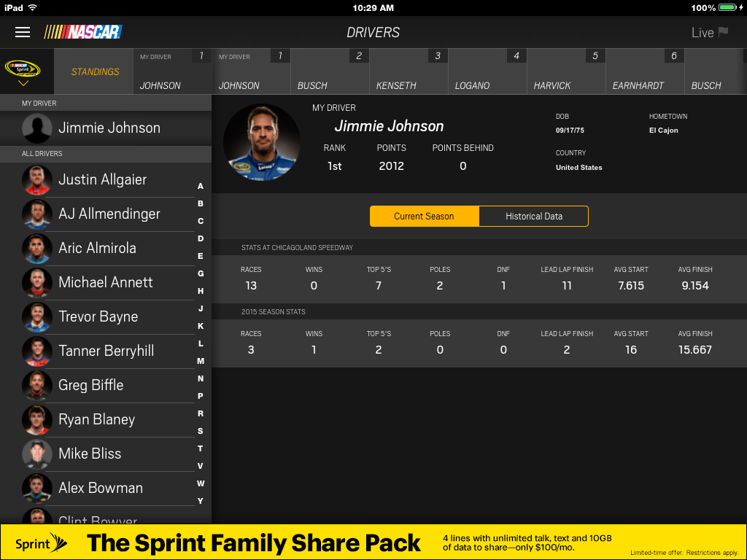Screen dimensions: 747x560
Task: Choose Tanner Berryhill from drivers
Action: click(106, 351)
